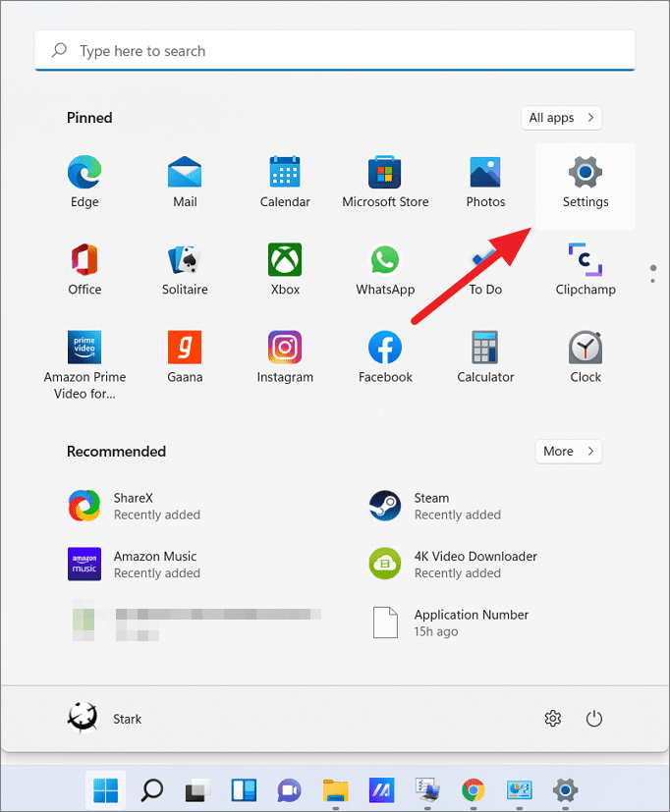
Task: Open Settings gear on taskbar
Action: [x=565, y=790]
